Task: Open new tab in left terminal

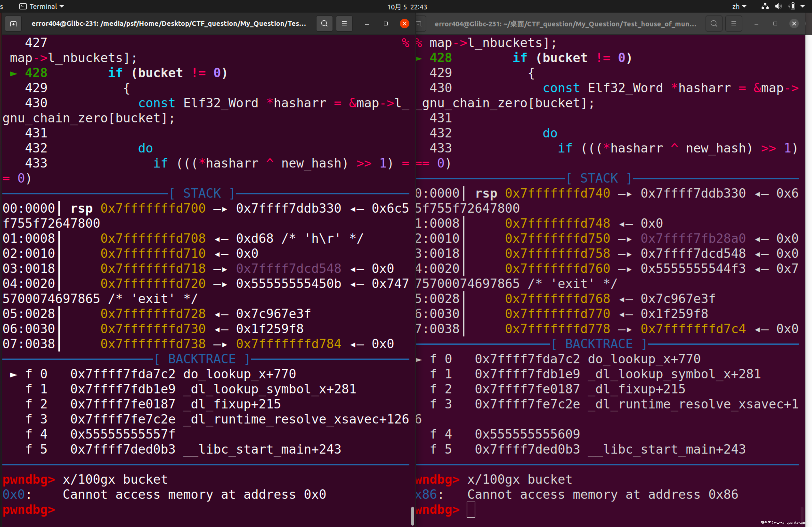Action: (13, 24)
